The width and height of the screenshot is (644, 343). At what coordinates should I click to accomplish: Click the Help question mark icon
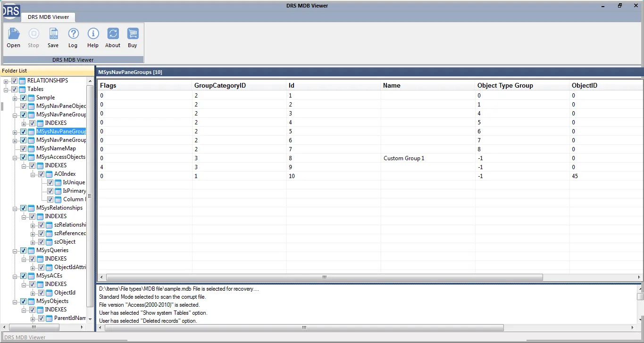point(93,34)
